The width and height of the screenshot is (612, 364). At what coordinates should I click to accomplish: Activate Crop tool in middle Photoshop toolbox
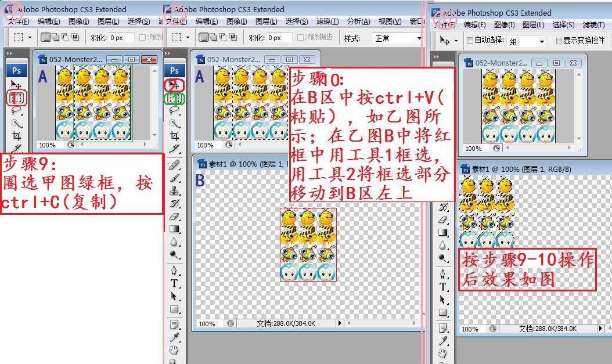point(174,136)
